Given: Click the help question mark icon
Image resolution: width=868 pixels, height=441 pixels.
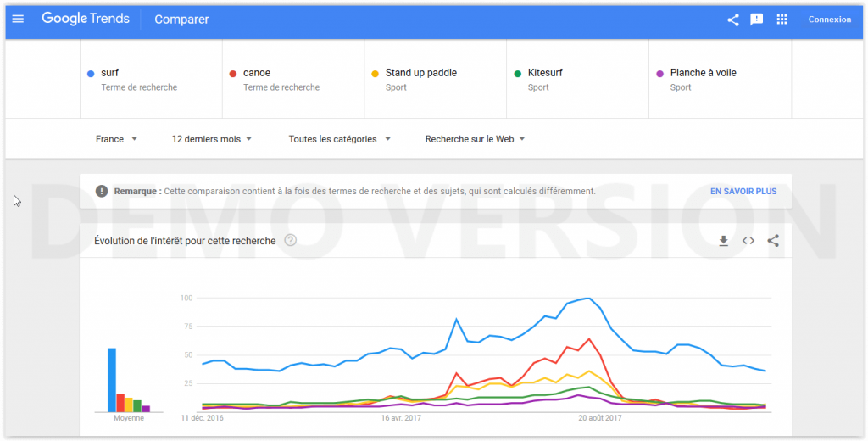Looking at the screenshot, I should [x=291, y=241].
